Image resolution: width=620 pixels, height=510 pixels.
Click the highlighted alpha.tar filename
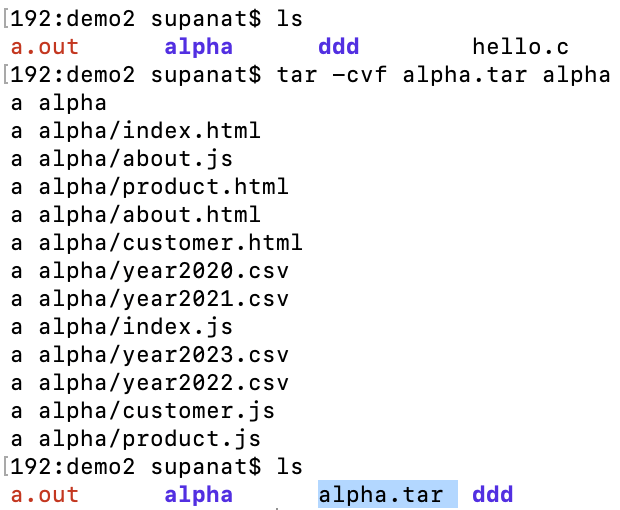[x=380, y=494]
